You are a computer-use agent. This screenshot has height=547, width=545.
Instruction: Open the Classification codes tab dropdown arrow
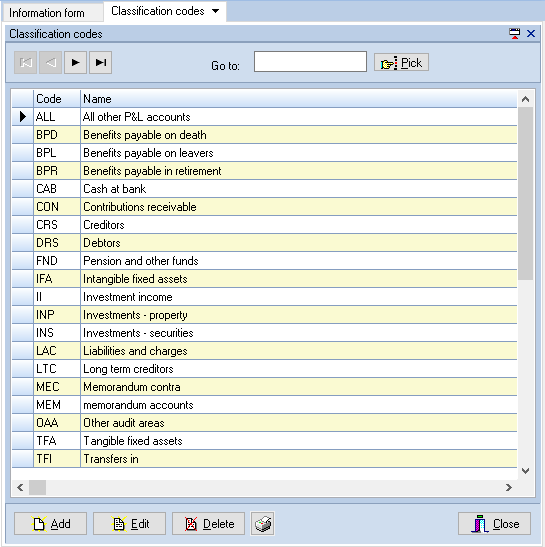216,11
